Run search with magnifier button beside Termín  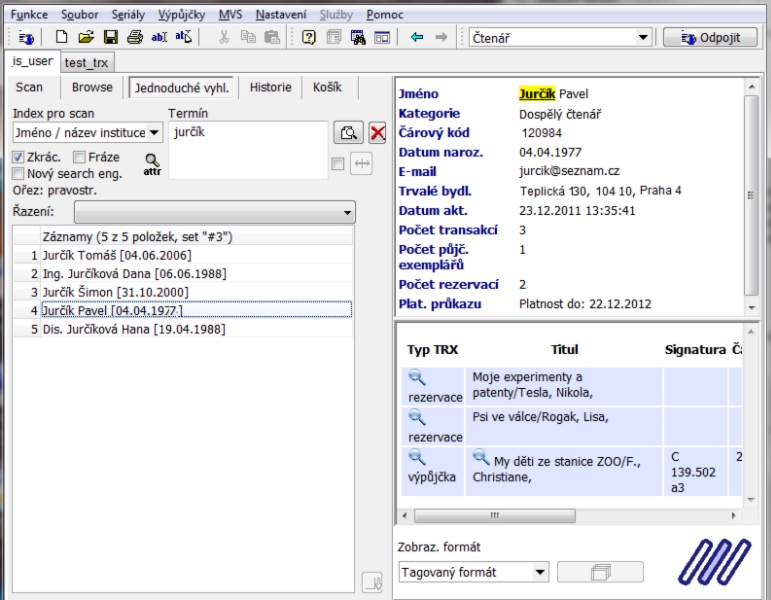point(348,133)
